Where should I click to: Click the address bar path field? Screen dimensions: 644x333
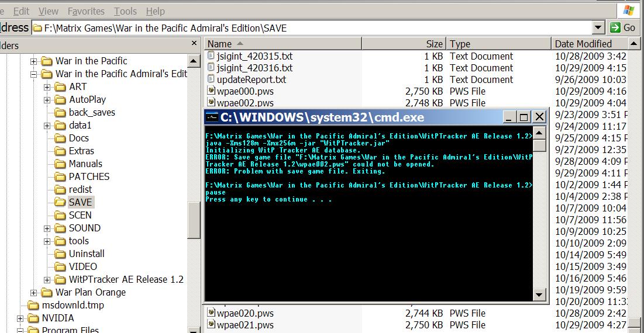coord(312,28)
